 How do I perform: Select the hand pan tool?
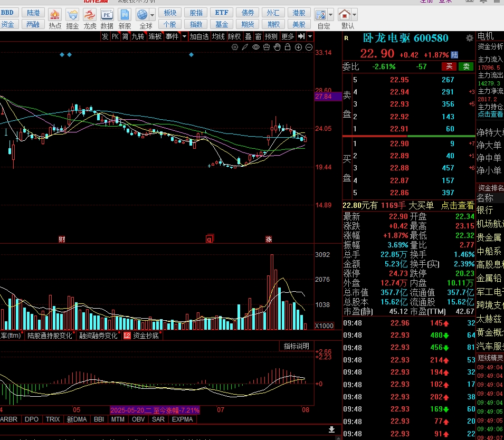[277, 47]
